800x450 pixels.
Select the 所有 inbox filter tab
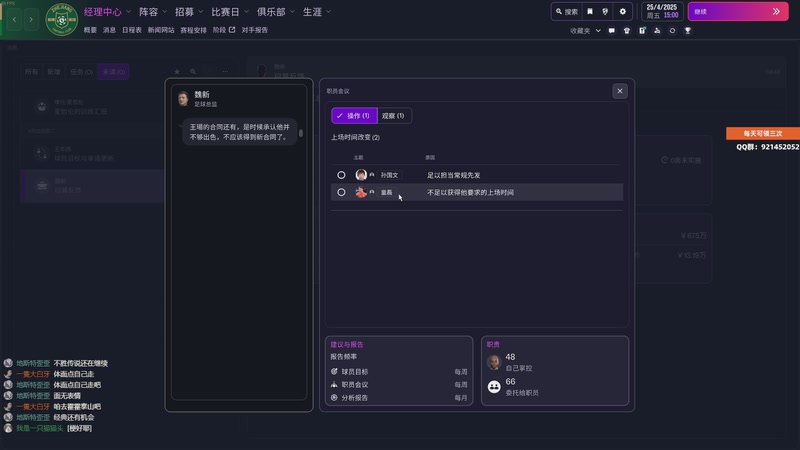32,72
